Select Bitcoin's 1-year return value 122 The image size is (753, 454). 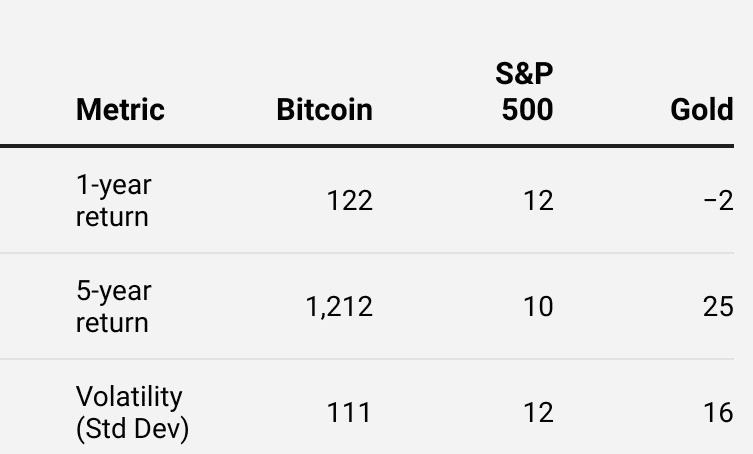pyautogui.click(x=349, y=201)
